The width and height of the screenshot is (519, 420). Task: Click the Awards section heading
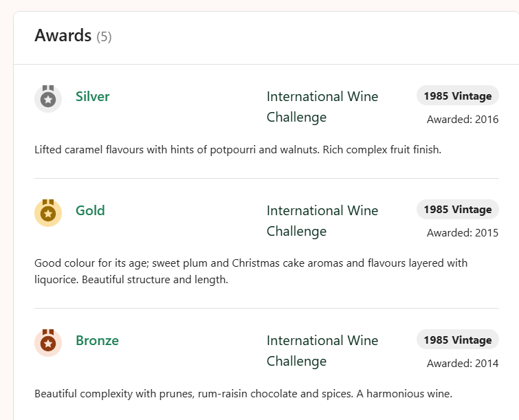63,36
